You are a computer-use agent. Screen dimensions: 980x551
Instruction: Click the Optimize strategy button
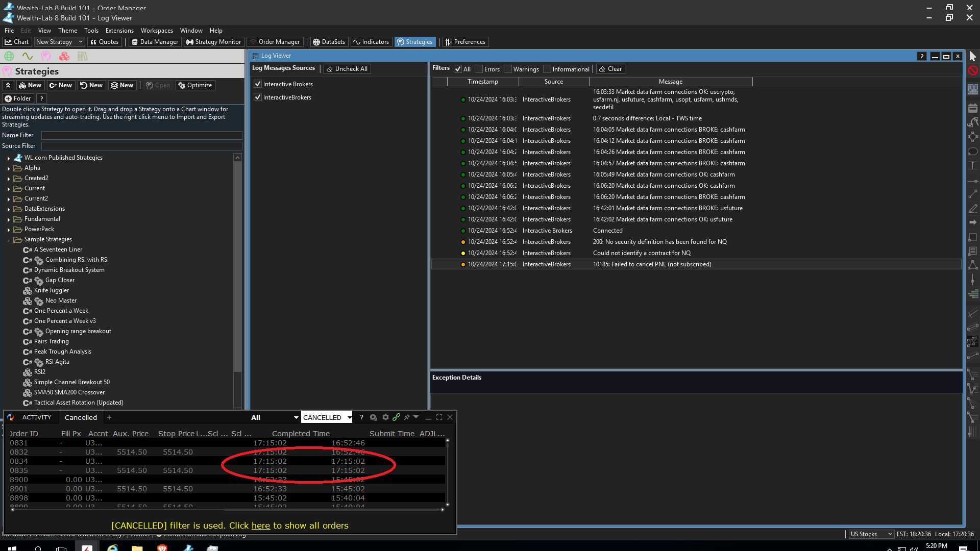195,85
